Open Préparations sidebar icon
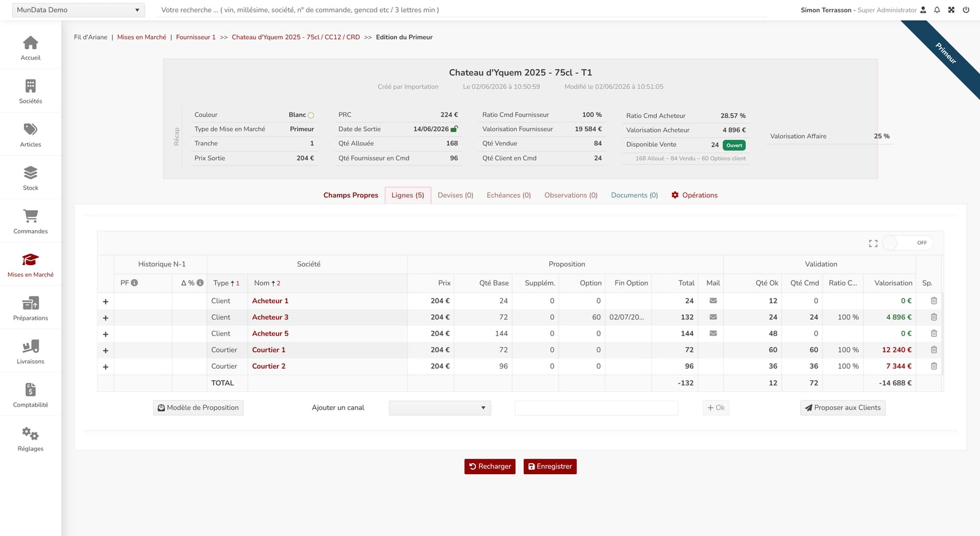 pos(31,303)
